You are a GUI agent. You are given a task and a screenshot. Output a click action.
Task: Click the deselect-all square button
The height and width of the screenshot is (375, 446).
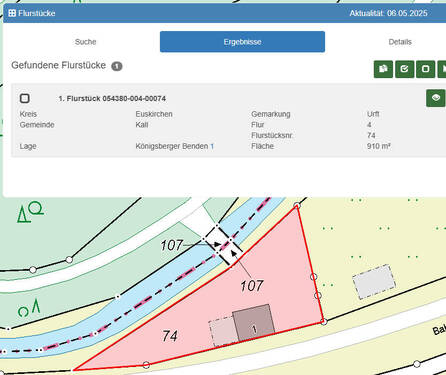pos(425,69)
